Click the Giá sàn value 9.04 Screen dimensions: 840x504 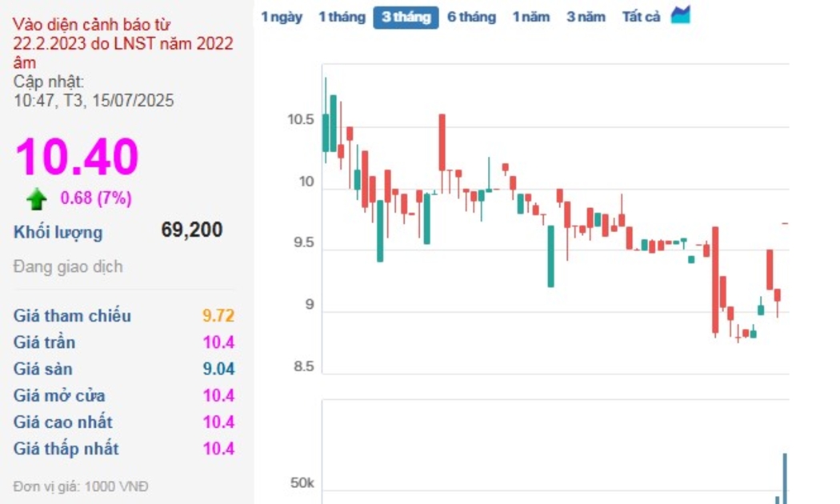point(218,369)
